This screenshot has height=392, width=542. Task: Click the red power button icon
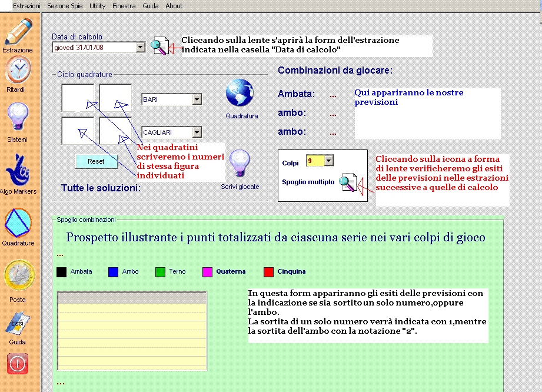pos(17,364)
